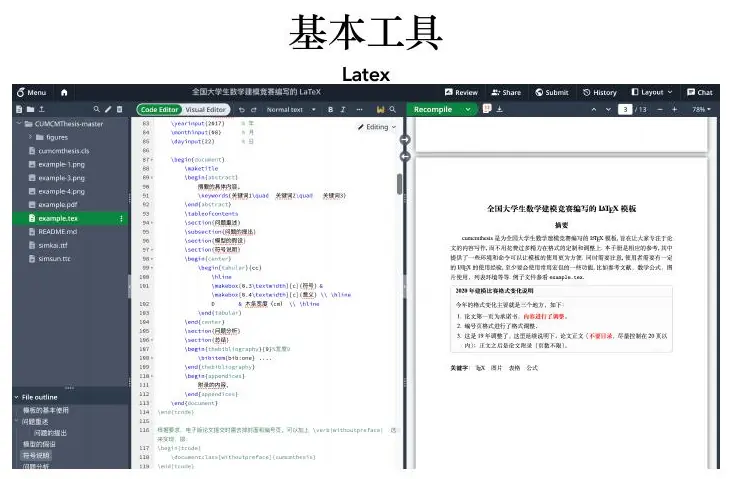
Task: Search the project files from the file tree toolbar
Action: [96, 109]
